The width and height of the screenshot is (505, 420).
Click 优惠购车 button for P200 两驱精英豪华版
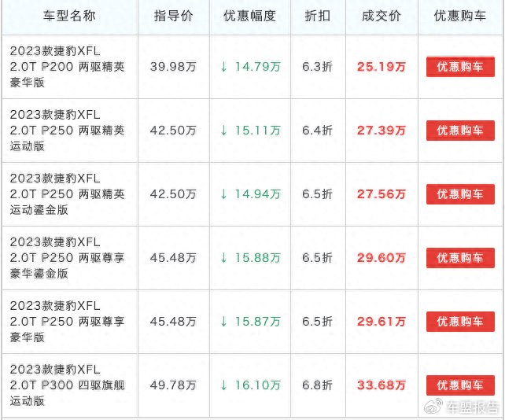tap(460, 67)
